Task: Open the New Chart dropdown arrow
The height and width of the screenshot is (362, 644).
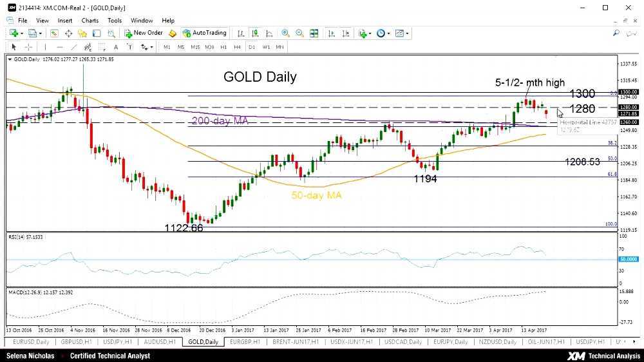Action: 21,33
